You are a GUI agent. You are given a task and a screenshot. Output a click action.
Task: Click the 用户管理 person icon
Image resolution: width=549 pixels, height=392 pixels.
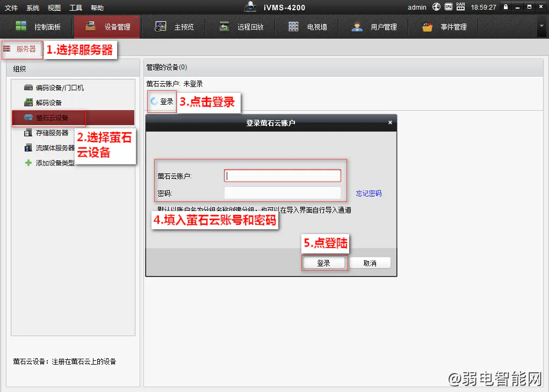coord(357,27)
